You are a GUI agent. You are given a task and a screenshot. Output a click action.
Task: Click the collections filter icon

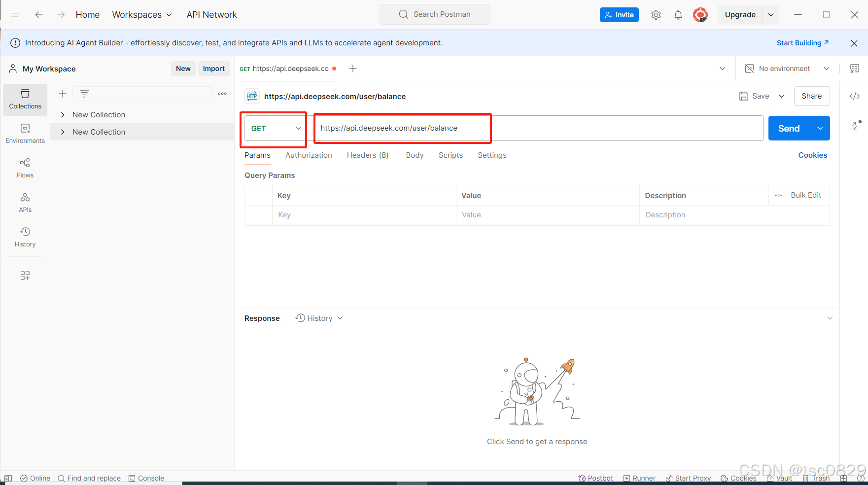tap(84, 94)
